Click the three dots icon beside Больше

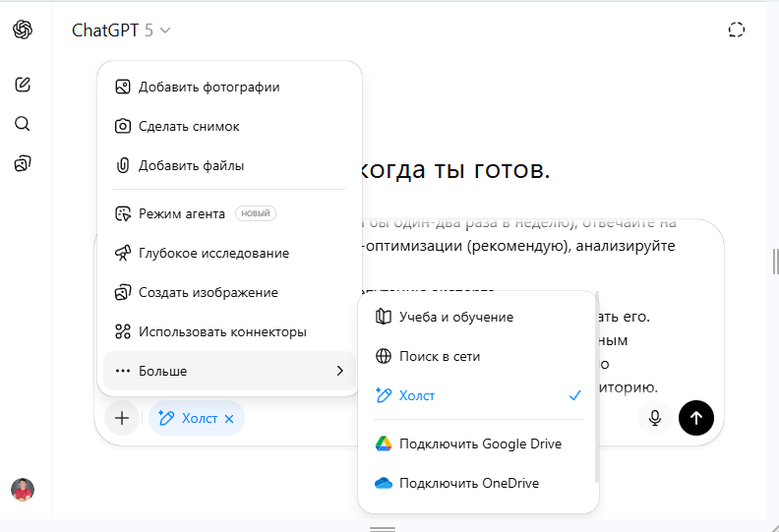click(x=123, y=371)
